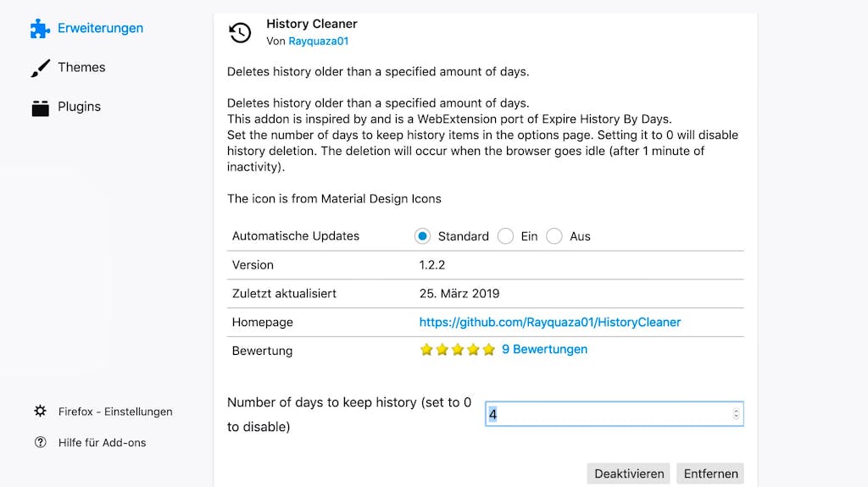Image resolution: width=868 pixels, height=487 pixels.
Task: Click the question mark help icon
Action: click(41, 442)
